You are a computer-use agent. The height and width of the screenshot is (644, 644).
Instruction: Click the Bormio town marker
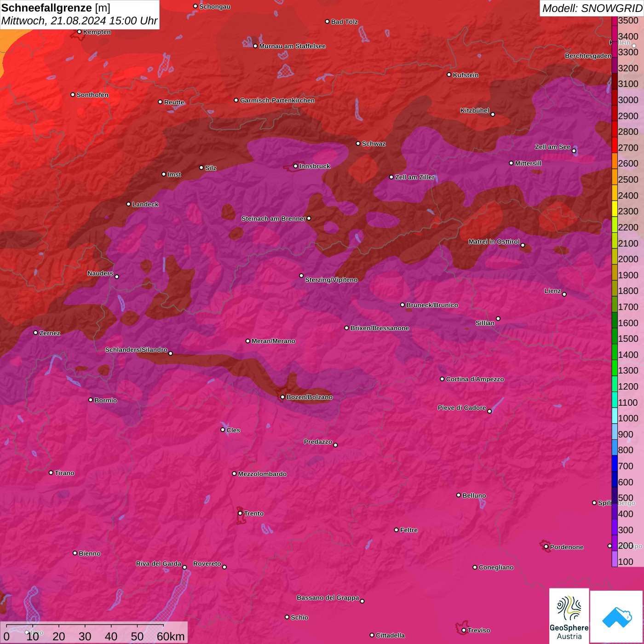91,400
